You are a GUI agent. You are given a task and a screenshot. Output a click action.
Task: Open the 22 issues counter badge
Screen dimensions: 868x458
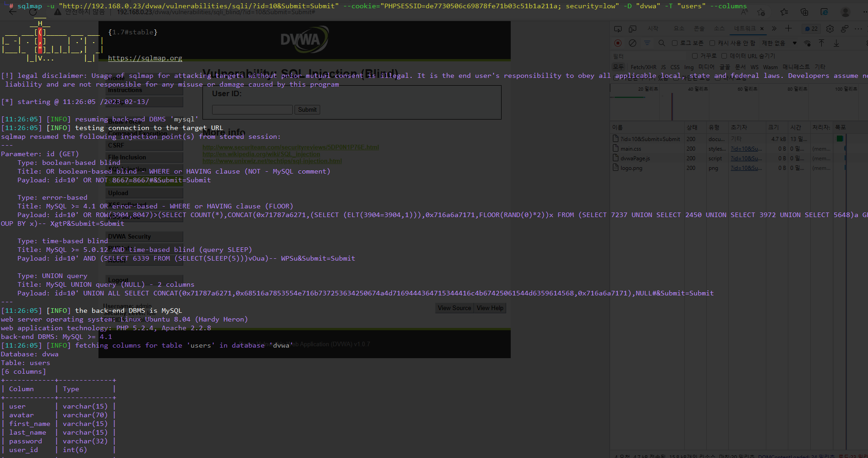811,29
